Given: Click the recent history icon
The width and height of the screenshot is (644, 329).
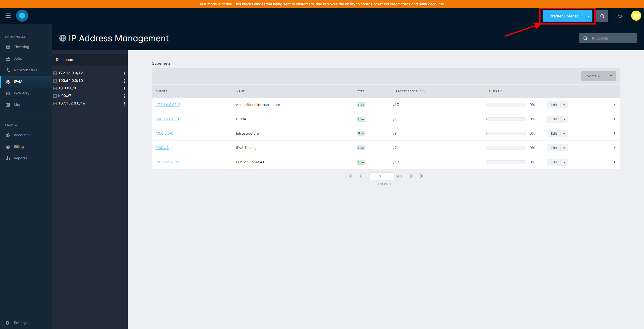Looking at the screenshot, I should [x=620, y=16].
